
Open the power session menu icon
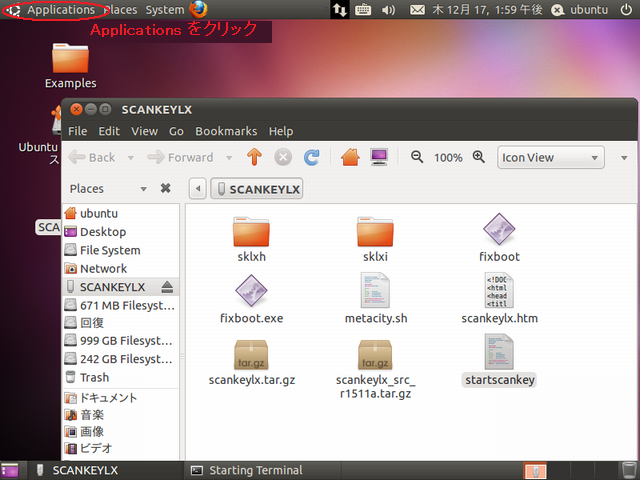point(626,9)
